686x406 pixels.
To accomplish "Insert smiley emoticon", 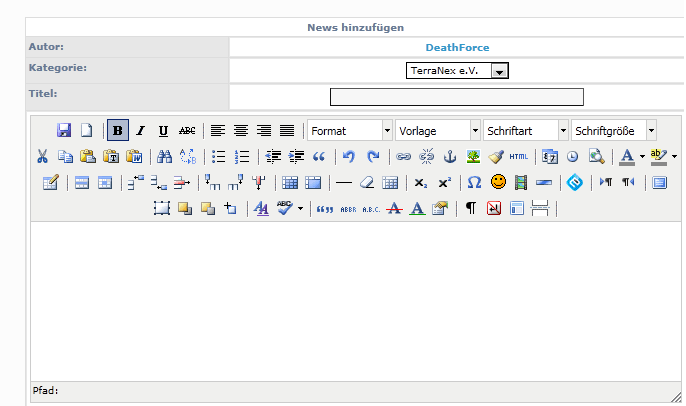I will pos(498,182).
